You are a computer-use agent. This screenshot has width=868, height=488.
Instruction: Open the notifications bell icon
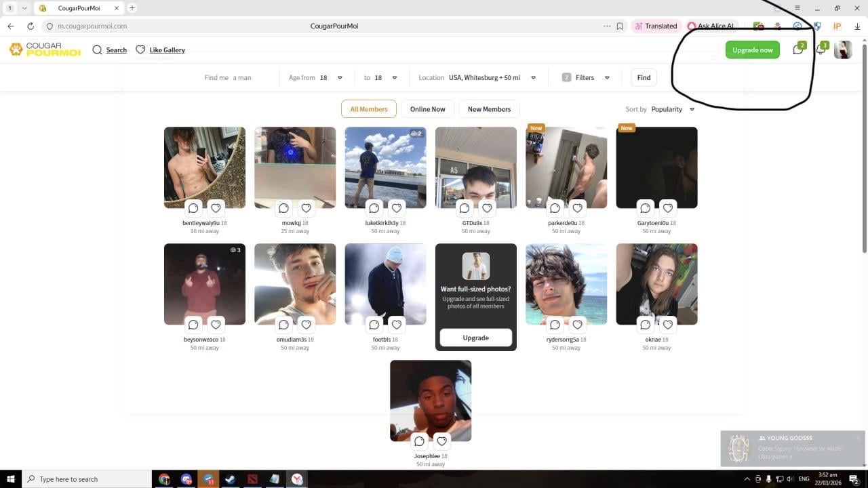pyautogui.click(x=820, y=50)
